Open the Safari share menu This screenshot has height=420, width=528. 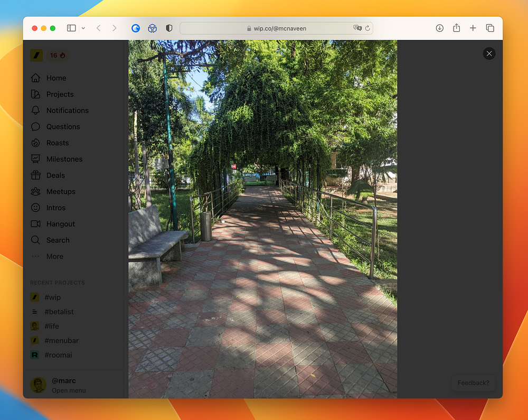click(456, 27)
